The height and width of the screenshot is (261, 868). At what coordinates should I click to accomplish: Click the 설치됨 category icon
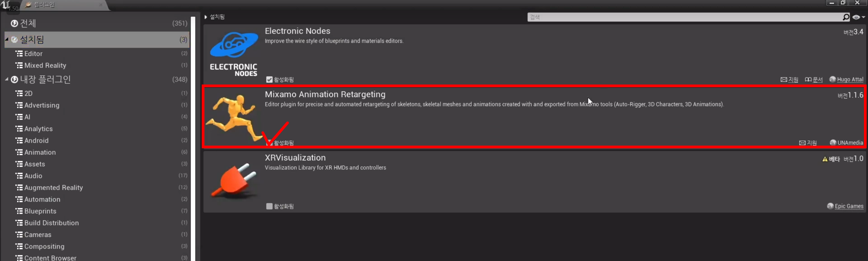pyautogui.click(x=14, y=40)
